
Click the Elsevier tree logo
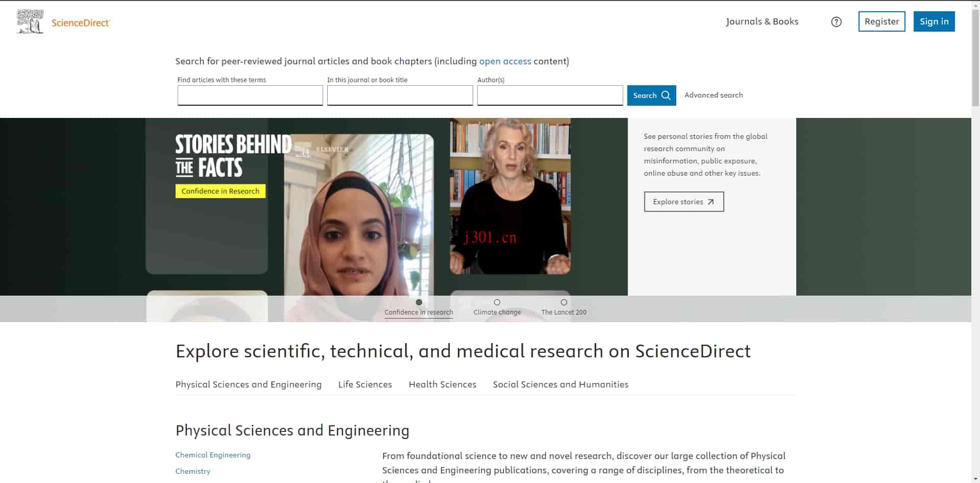click(x=30, y=22)
